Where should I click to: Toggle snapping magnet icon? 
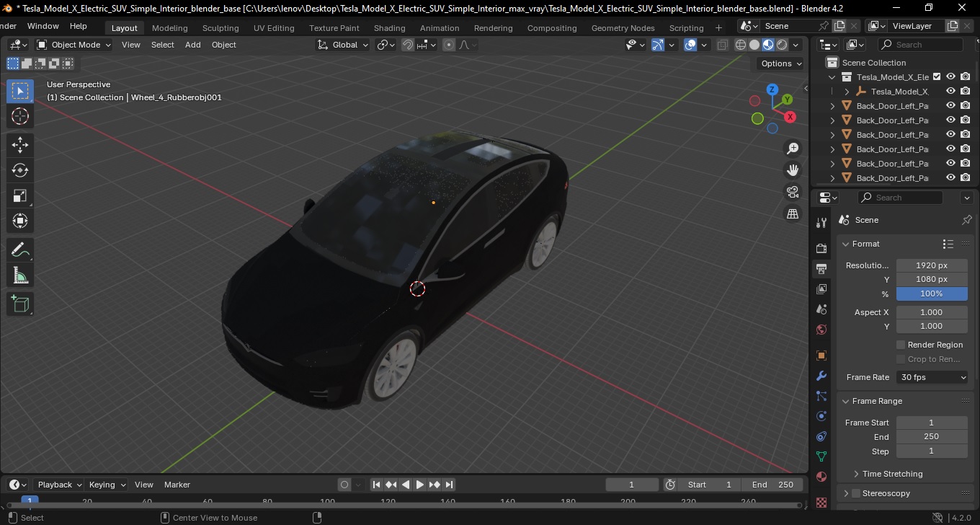click(407, 45)
